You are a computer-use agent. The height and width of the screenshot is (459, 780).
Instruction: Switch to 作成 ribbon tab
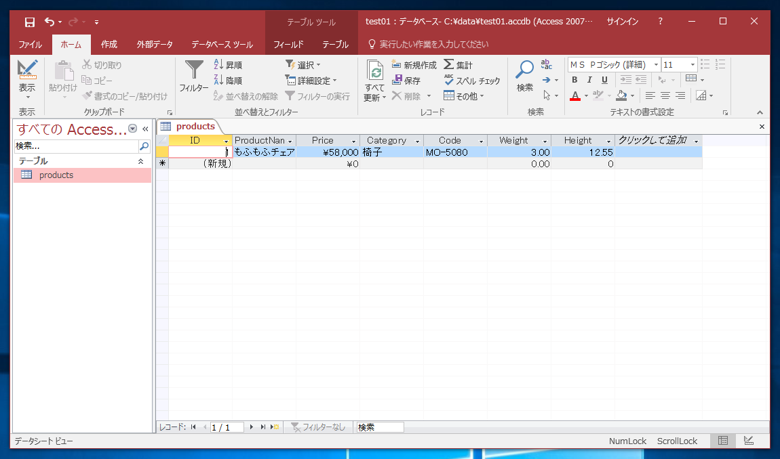[109, 44]
